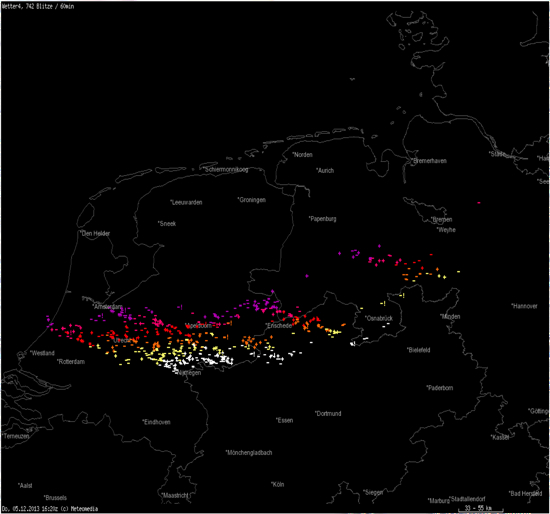Screen dimensions: 550x514
Task: Click the isolated pink lightning marker east of Bremen
Action: point(479,203)
